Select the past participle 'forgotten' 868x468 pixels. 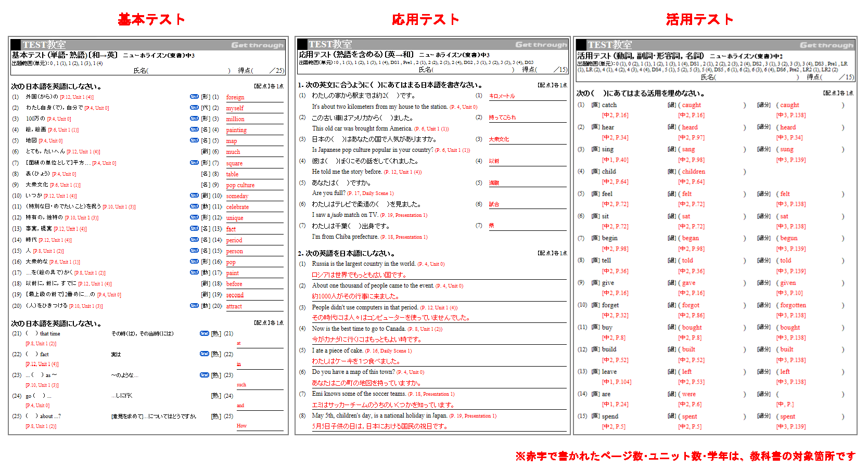793,305
